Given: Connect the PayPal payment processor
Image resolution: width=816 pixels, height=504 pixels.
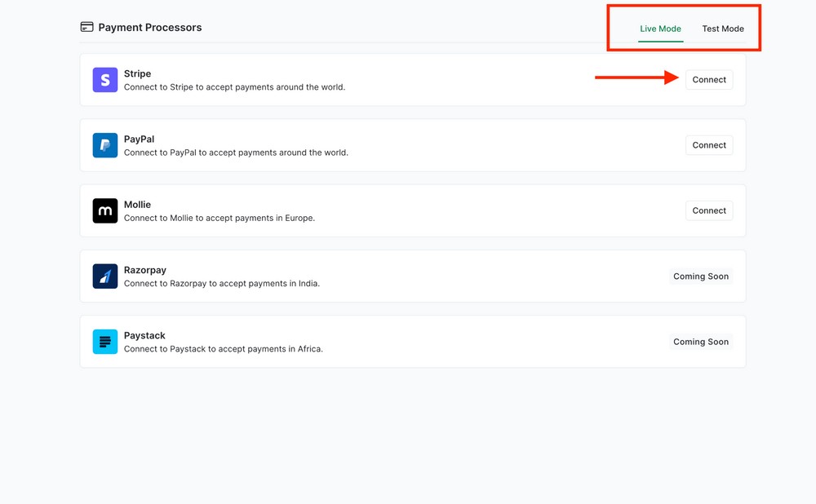Looking at the screenshot, I should (708, 144).
